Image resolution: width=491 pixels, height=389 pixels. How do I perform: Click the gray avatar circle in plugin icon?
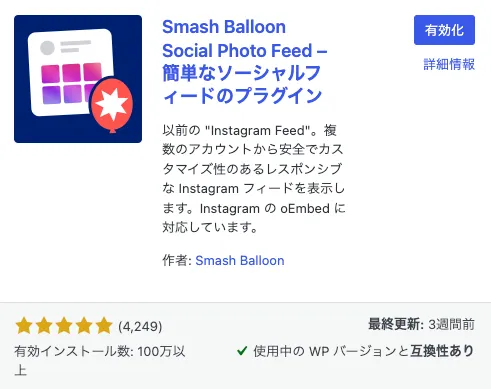[x=47, y=48]
